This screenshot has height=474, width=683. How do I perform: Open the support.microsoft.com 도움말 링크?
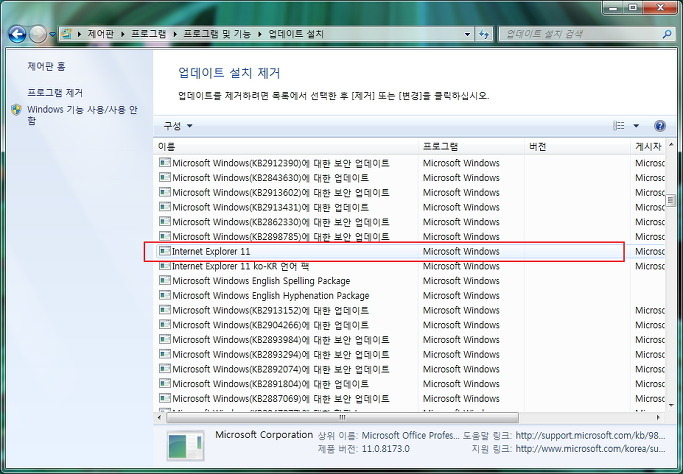coord(590,435)
